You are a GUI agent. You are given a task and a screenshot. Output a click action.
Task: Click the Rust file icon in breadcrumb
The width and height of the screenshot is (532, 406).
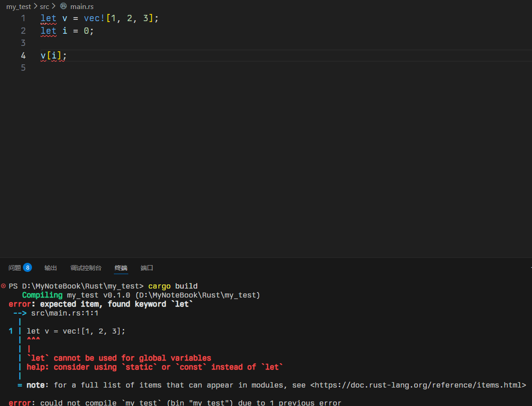(63, 7)
